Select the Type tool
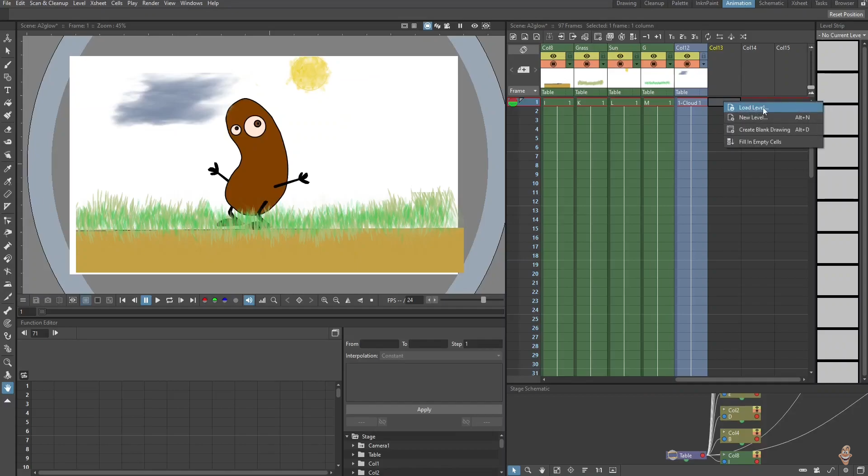This screenshot has width=868, height=476. point(8,90)
